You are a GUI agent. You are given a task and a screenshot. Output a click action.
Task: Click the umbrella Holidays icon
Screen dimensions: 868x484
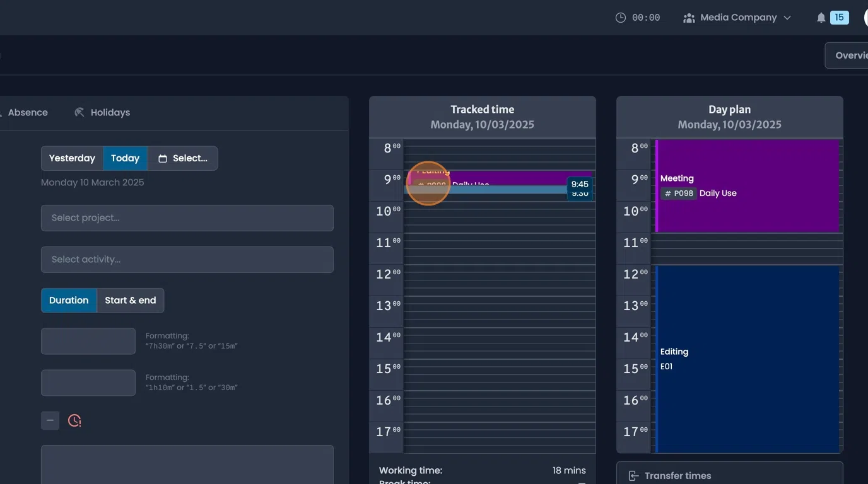[x=79, y=112]
